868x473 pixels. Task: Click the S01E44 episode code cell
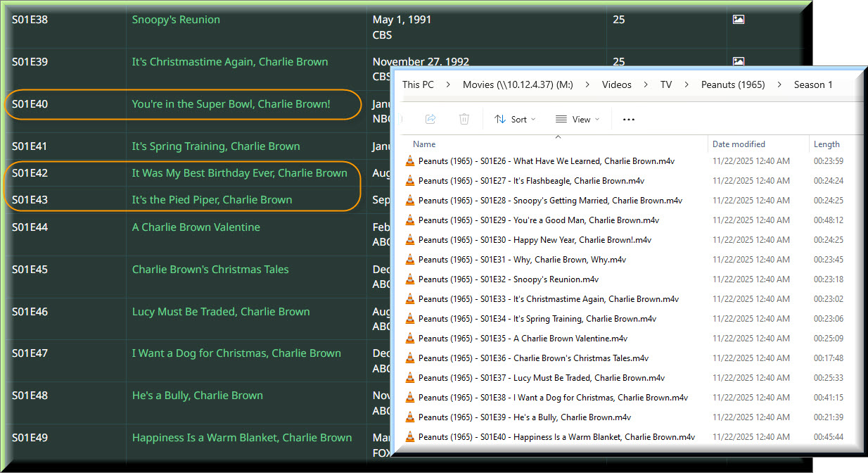pyautogui.click(x=30, y=227)
